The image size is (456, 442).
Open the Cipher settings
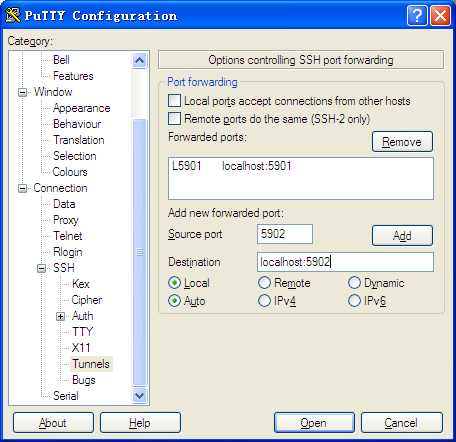[87, 300]
